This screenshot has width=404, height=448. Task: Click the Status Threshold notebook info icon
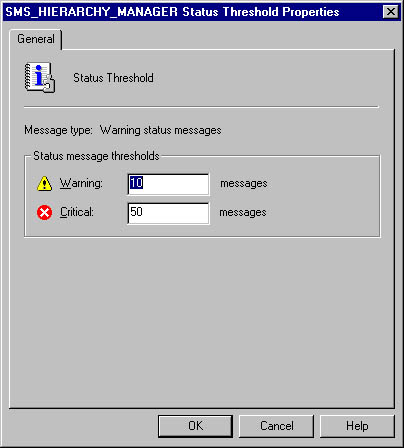point(40,77)
